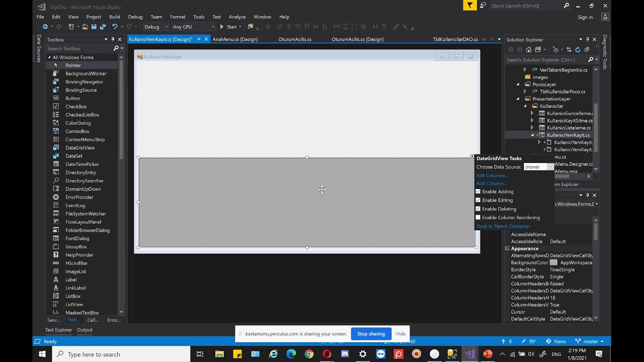Close the KullaniciYeniKayit.cs [Design] tab

[x=206, y=39]
